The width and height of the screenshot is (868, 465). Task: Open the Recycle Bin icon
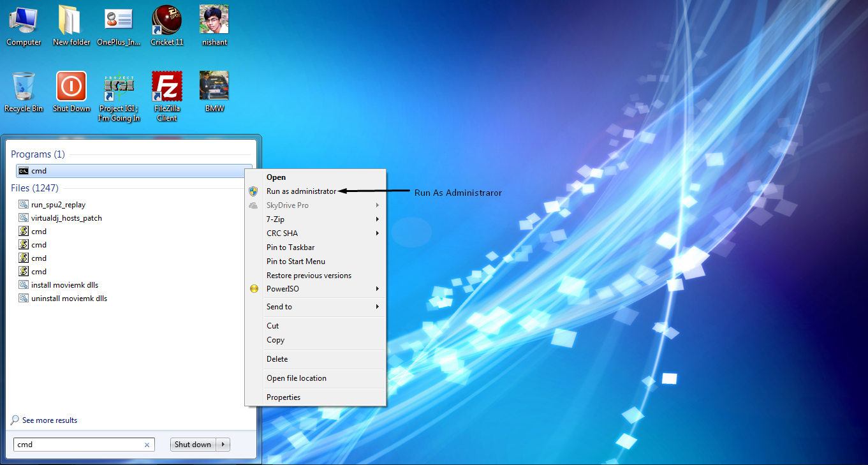24,92
